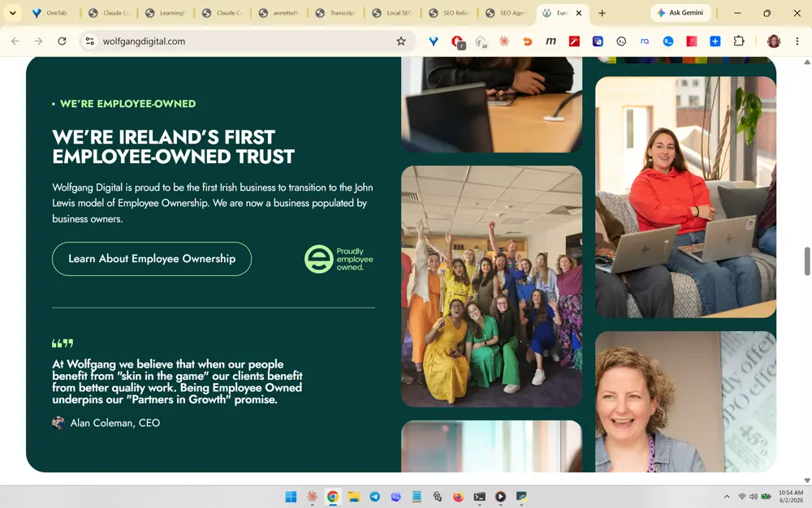The image size is (812, 508).
Task: Switch to the OneTab tab
Action: click(x=50, y=13)
